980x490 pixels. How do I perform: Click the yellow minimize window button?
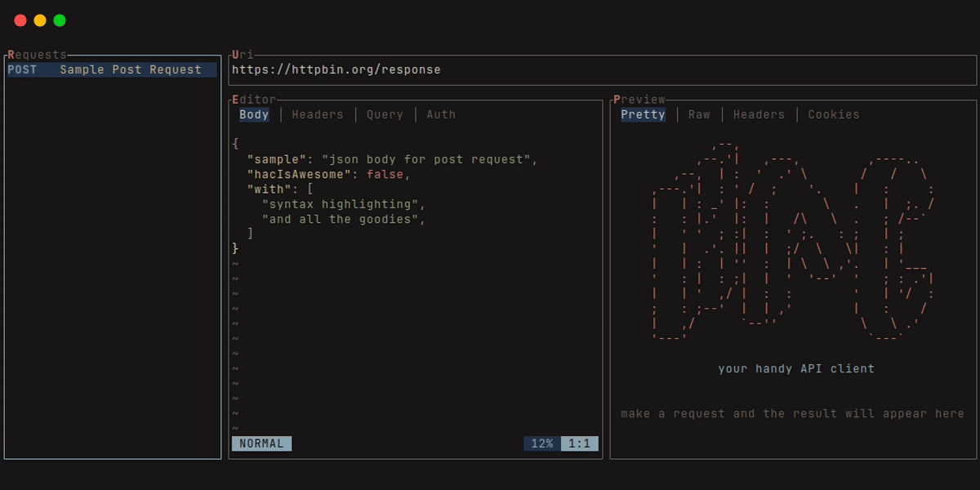tap(40, 20)
